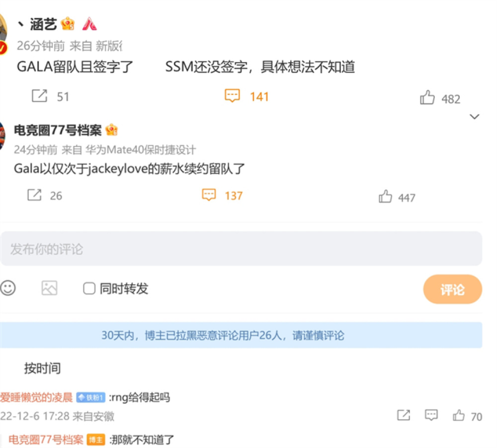The width and height of the screenshot is (497, 448).
Task: Repost 电竞圈77号档案's post showing 26
Action: tap(35, 195)
